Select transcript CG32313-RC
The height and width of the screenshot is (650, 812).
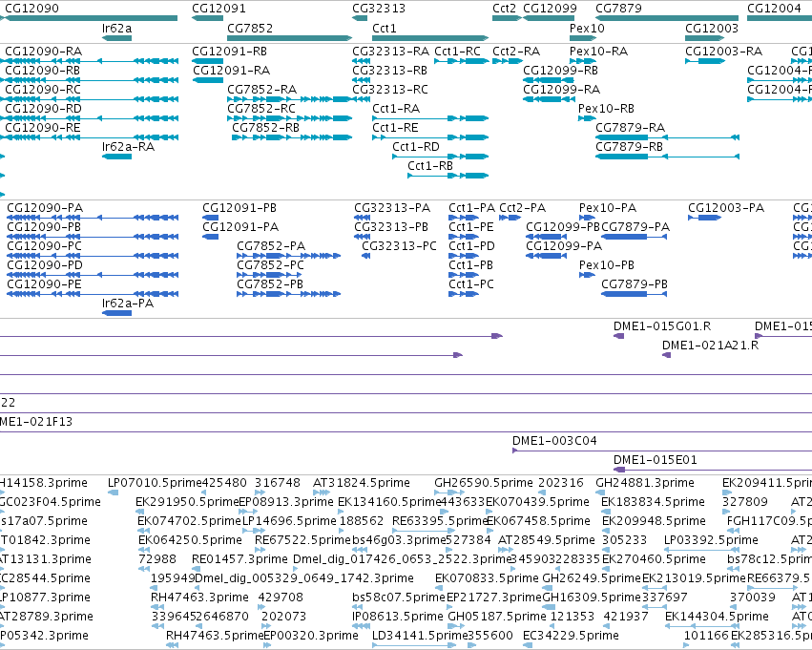pos(390,90)
